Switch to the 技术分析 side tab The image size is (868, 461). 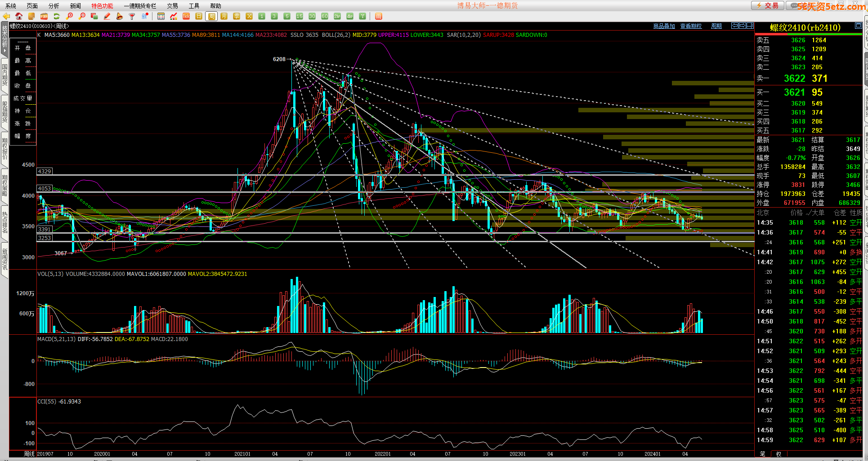click(x=4, y=40)
